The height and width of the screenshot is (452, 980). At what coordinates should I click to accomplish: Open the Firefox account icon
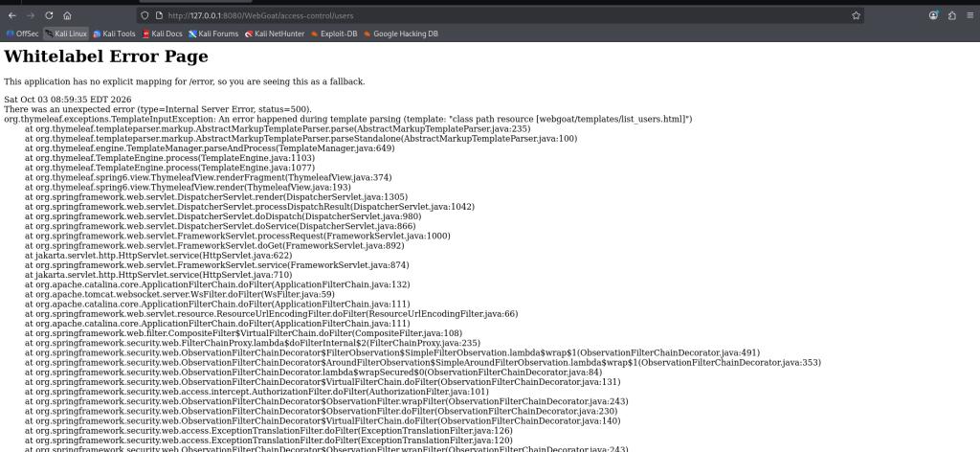(x=933, y=15)
